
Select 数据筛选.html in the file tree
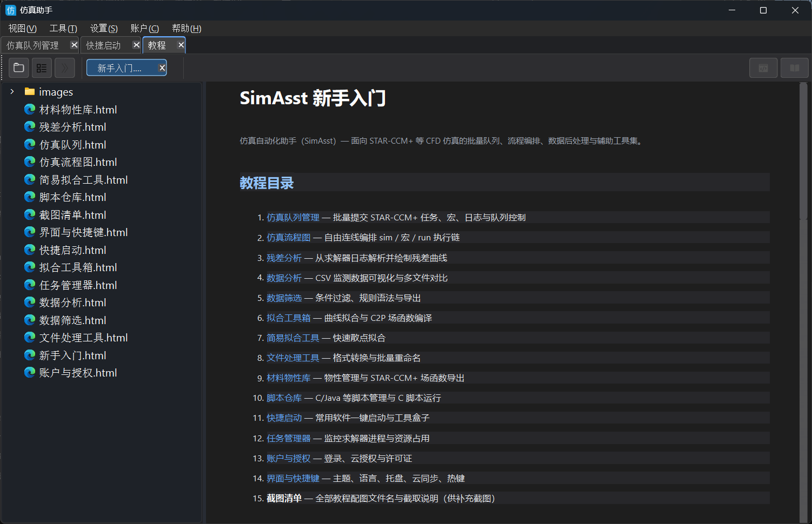click(x=72, y=320)
